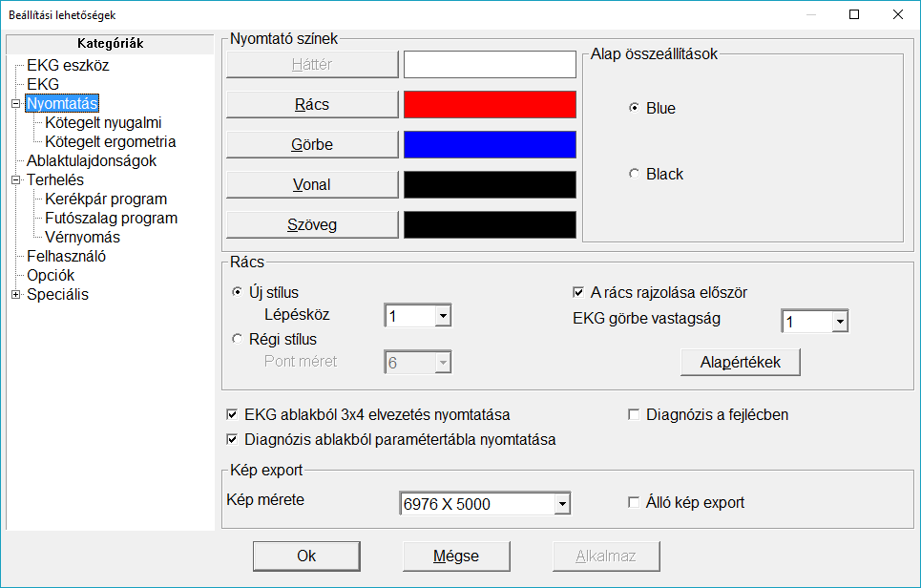
Task: Select Ablaktulajdonságok category
Action: tap(92, 161)
